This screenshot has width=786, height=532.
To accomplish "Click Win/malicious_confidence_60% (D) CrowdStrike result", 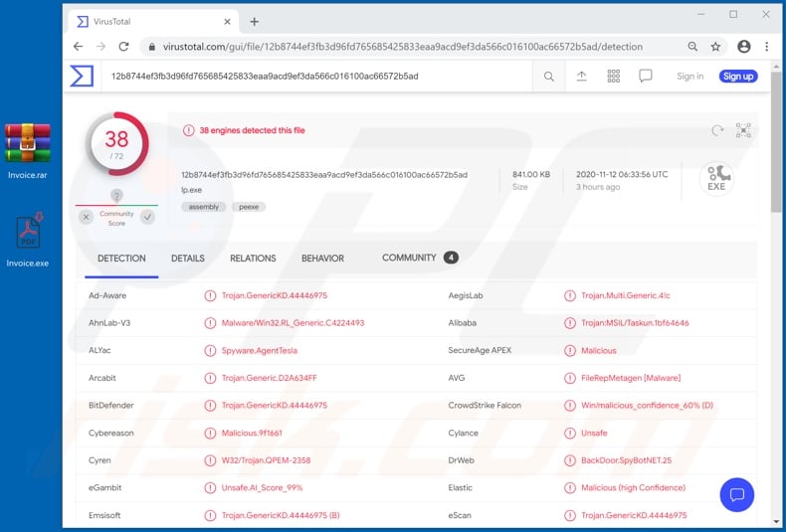I will (x=647, y=406).
